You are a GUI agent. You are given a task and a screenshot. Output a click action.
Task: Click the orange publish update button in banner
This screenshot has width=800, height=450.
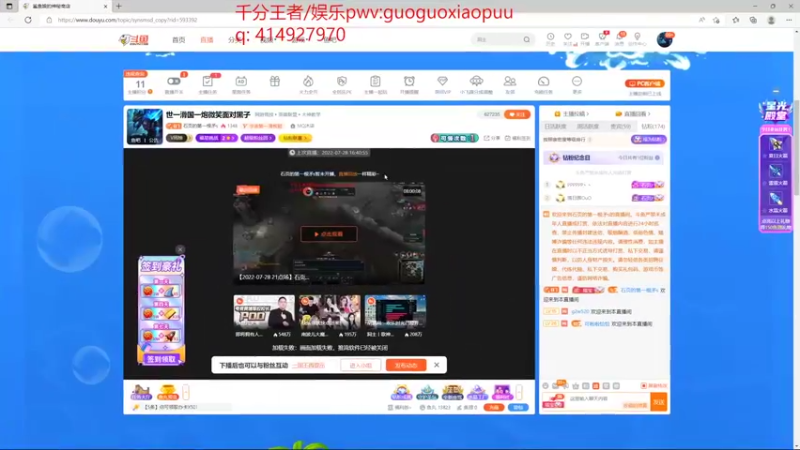click(406, 365)
